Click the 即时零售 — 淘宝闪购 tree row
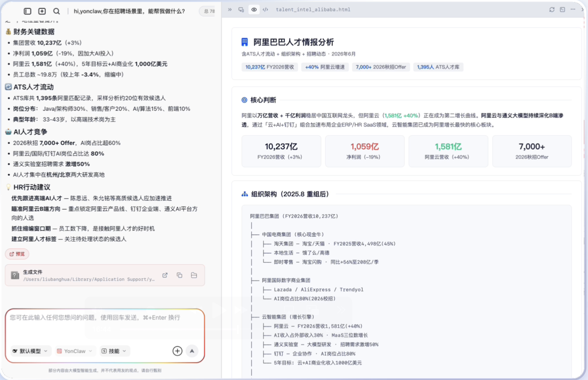This screenshot has width=588, height=380. 326,262
